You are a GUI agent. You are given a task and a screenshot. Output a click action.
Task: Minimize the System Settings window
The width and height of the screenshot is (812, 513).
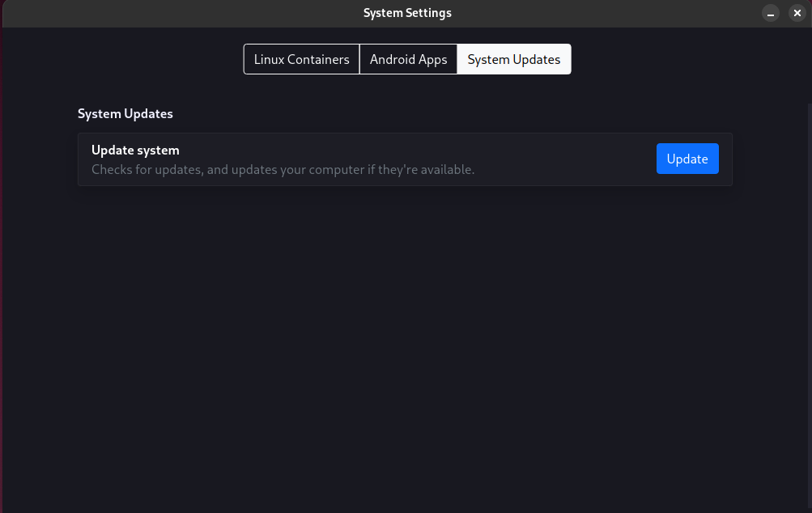coord(771,13)
